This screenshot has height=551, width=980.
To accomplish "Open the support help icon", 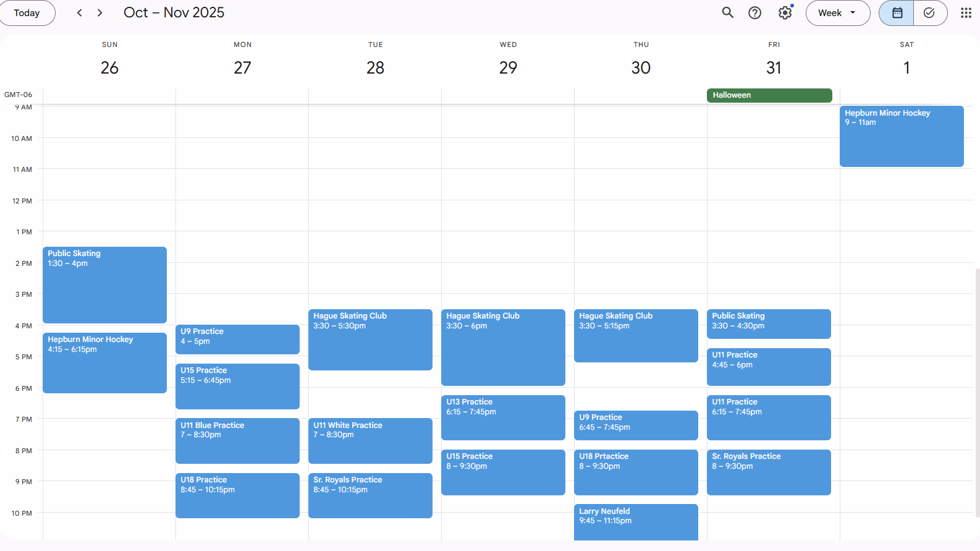I will (x=755, y=12).
